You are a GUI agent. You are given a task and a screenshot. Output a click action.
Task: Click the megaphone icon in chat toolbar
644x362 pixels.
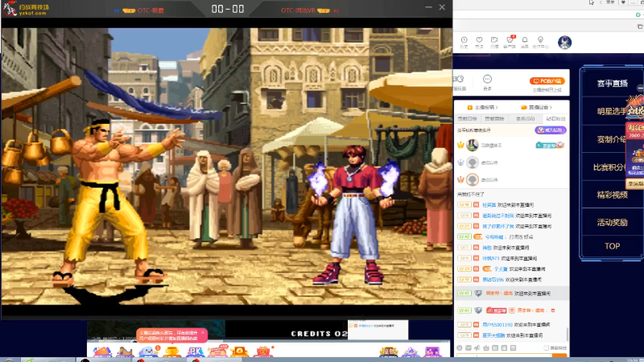tap(477, 348)
